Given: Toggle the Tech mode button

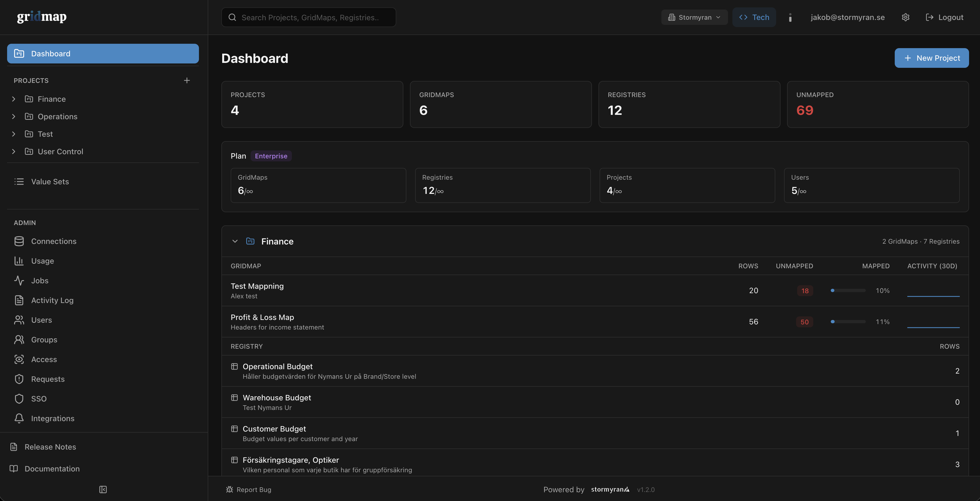Looking at the screenshot, I should [x=754, y=17].
